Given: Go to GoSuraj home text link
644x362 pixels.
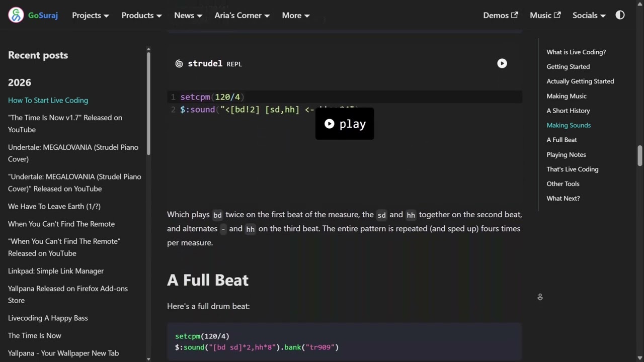Looking at the screenshot, I should pyautogui.click(x=43, y=15).
